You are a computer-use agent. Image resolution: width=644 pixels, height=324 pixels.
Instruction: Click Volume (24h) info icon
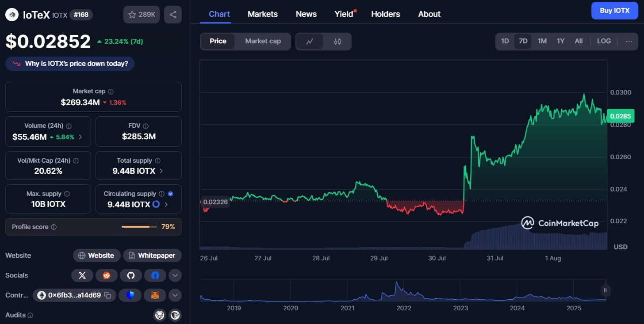tap(69, 126)
